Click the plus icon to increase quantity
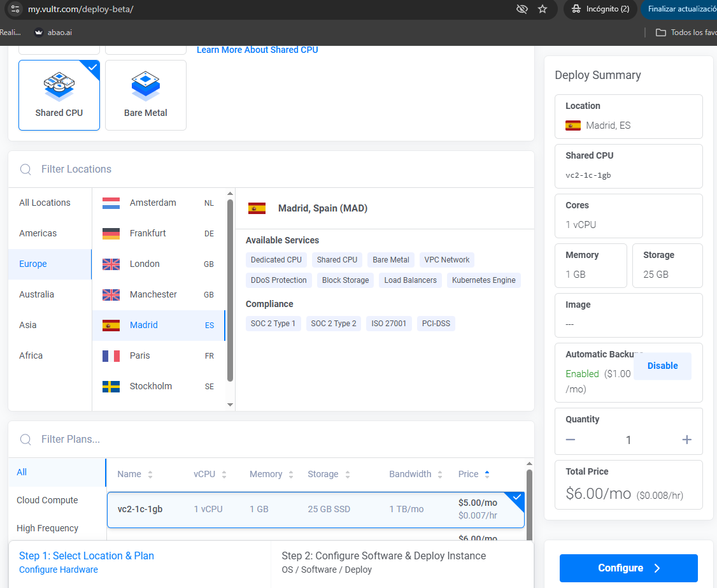The height and width of the screenshot is (588, 717). point(686,440)
